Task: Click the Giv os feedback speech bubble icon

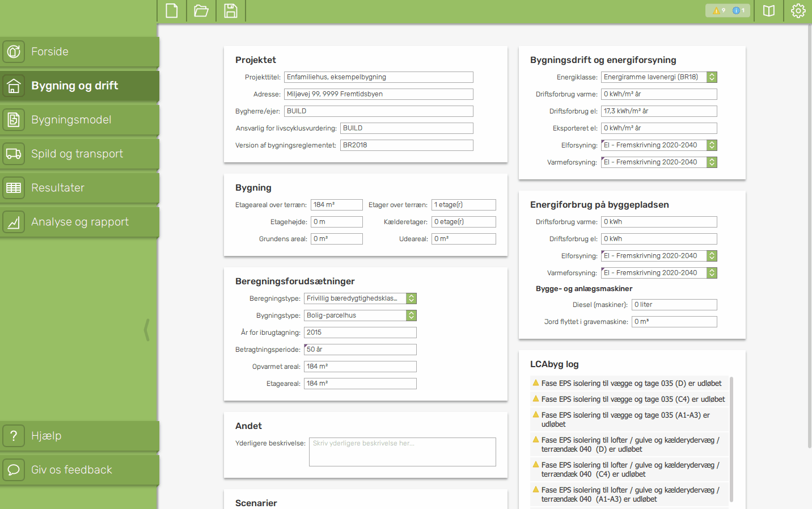Action: click(14, 470)
